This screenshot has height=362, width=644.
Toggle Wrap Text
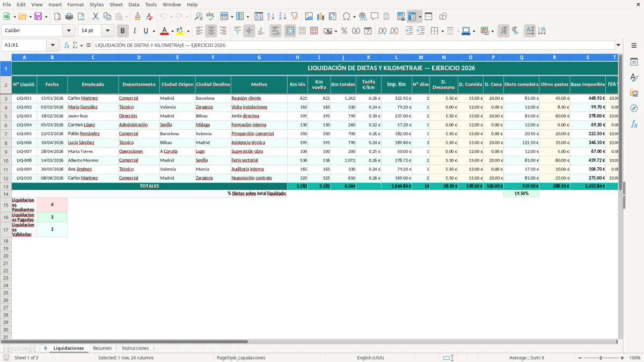coord(275,31)
